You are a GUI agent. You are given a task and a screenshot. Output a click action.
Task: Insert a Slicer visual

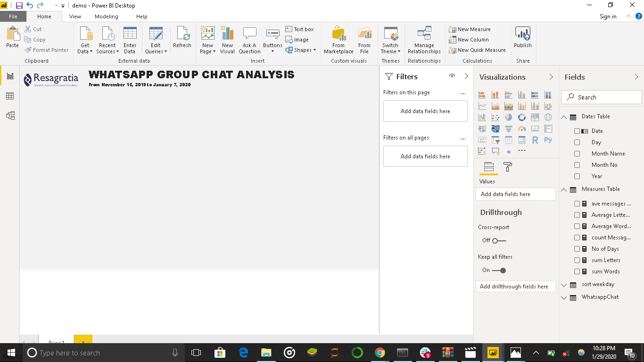click(495, 140)
